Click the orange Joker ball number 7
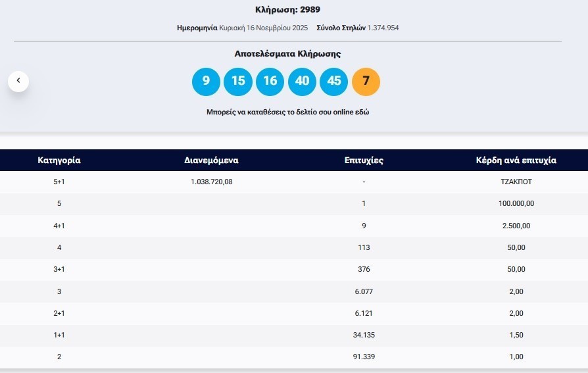The height and width of the screenshot is (373, 588). point(366,82)
